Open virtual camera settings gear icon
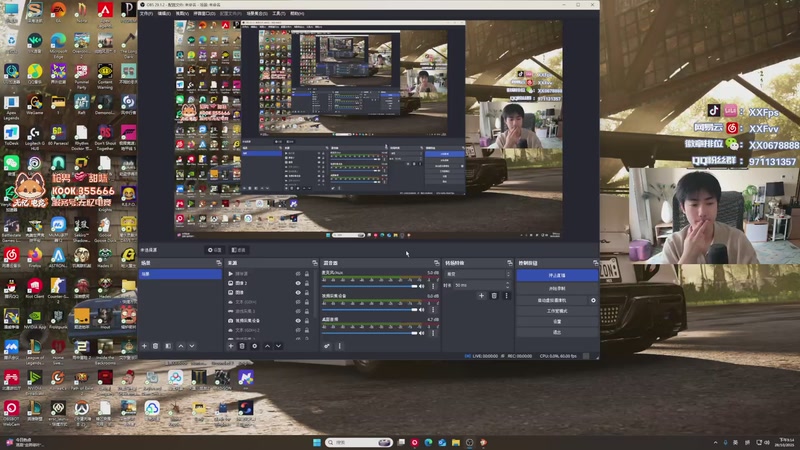 pyautogui.click(x=593, y=301)
